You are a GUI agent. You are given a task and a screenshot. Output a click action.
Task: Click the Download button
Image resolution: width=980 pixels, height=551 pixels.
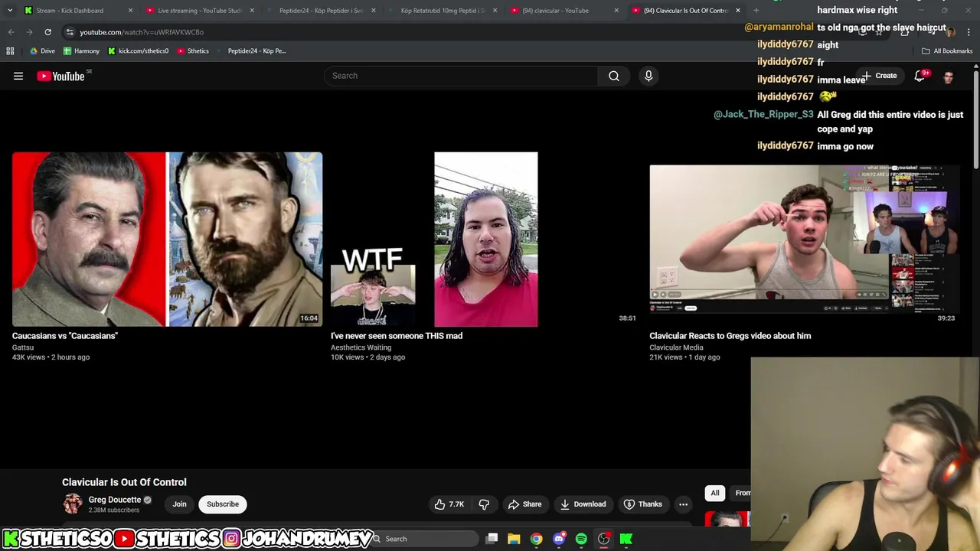583,504
